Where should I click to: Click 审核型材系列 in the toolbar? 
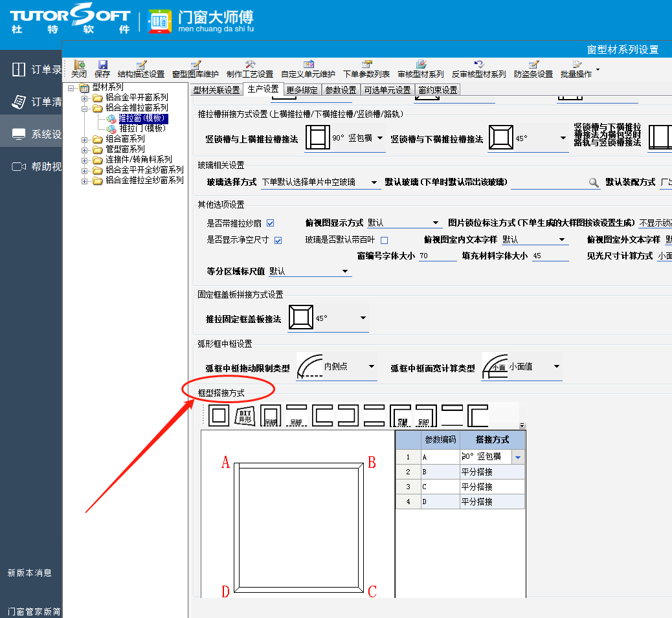click(421, 69)
